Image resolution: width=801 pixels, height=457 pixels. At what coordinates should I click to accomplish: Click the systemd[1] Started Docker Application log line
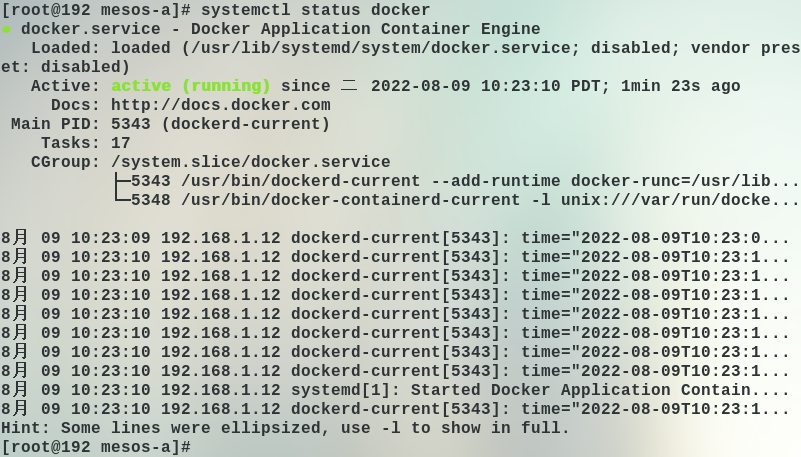[396, 390]
